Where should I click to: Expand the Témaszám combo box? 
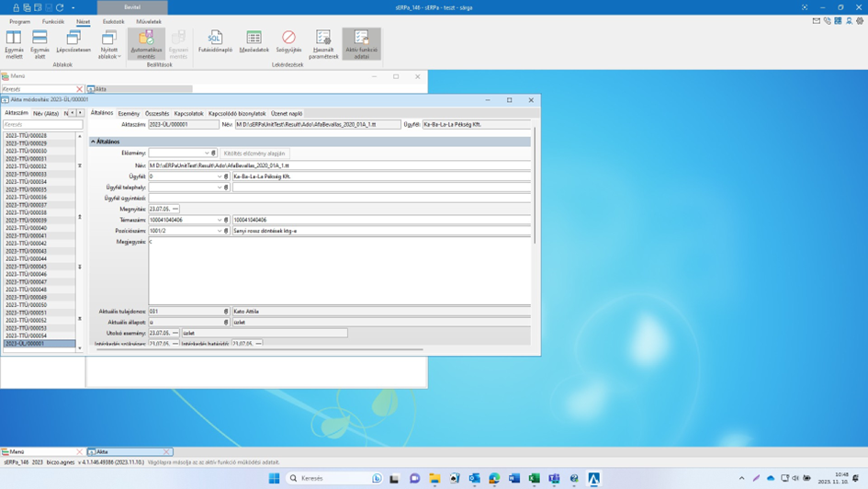[220, 221]
